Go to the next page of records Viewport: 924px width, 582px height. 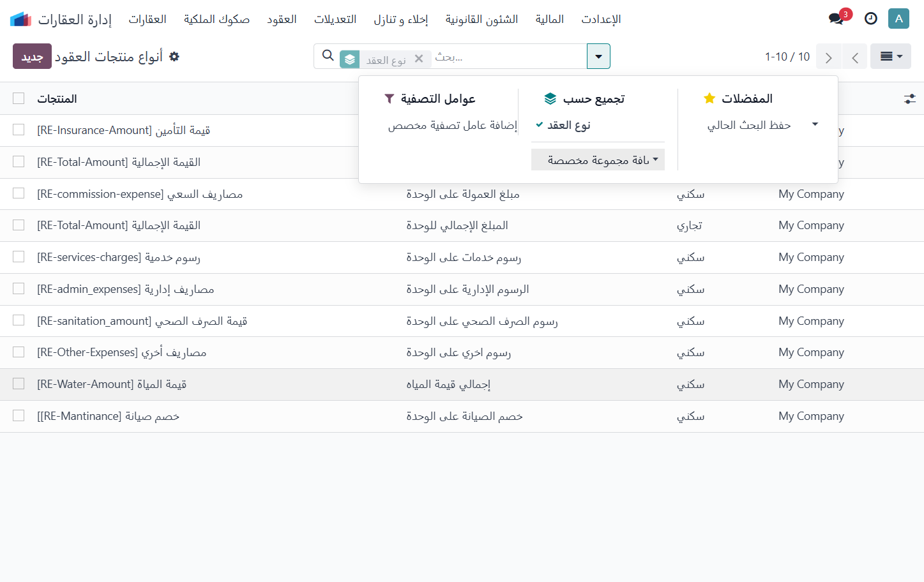click(x=829, y=57)
